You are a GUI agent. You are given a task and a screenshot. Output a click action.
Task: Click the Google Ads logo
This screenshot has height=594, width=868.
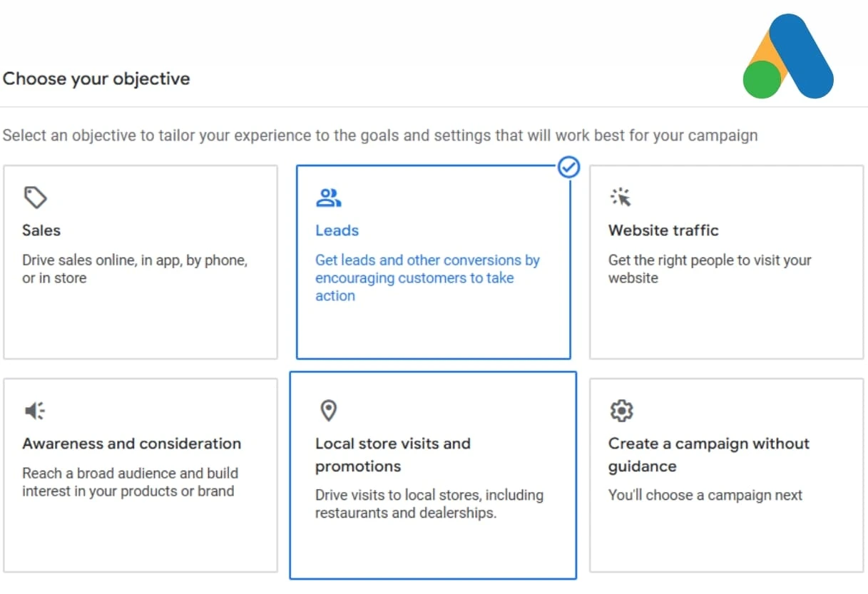click(x=788, y=57)
